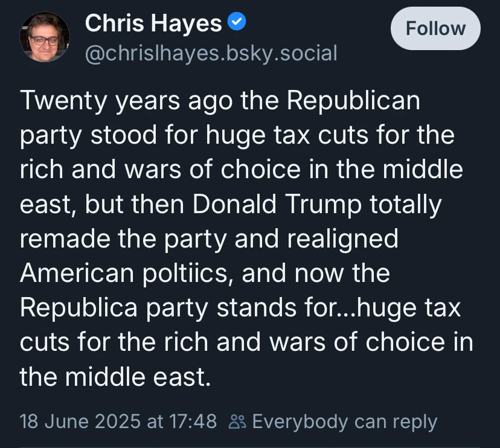Screen dimensions: 500x448
Task: Click the "Everybody can reply" label
Action: coord(344,421)
